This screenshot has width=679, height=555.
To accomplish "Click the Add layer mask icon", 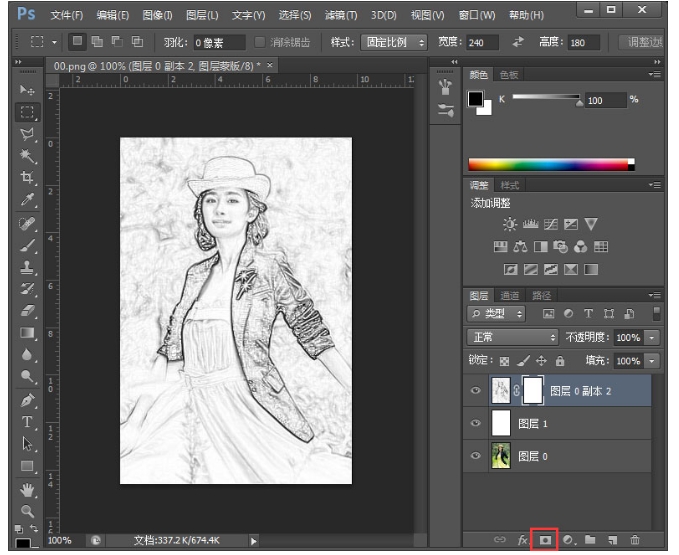I will 546,540.
